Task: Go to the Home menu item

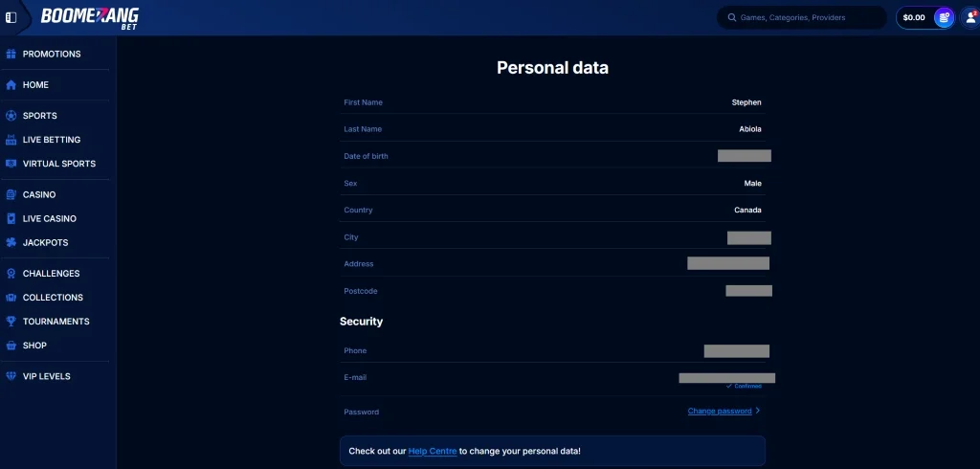Action: point(35,85)
